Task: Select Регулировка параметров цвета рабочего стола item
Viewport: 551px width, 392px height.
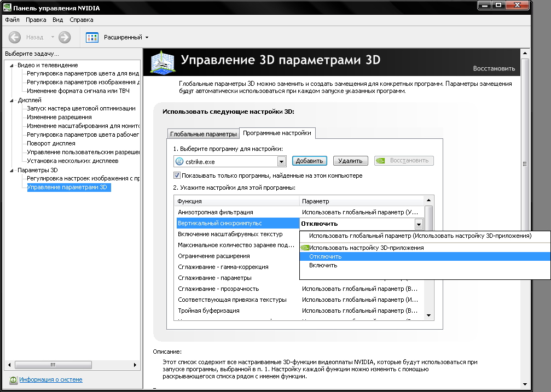Action: pos(83,135)
